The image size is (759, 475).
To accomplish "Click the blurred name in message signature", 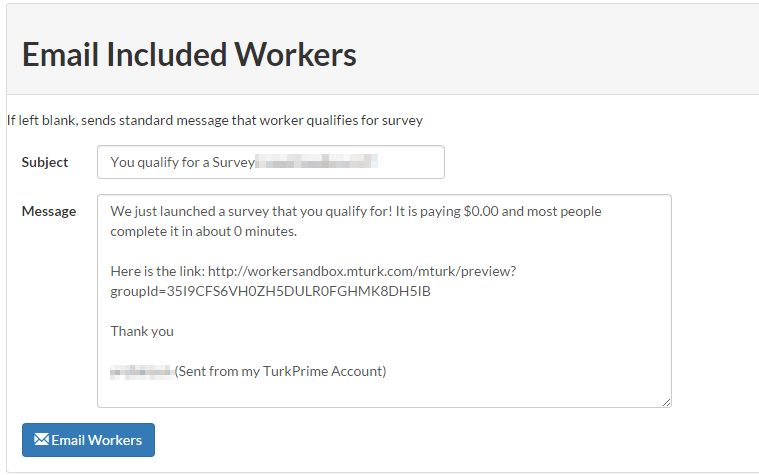I will pyautogui.click(x=141, y=371).
